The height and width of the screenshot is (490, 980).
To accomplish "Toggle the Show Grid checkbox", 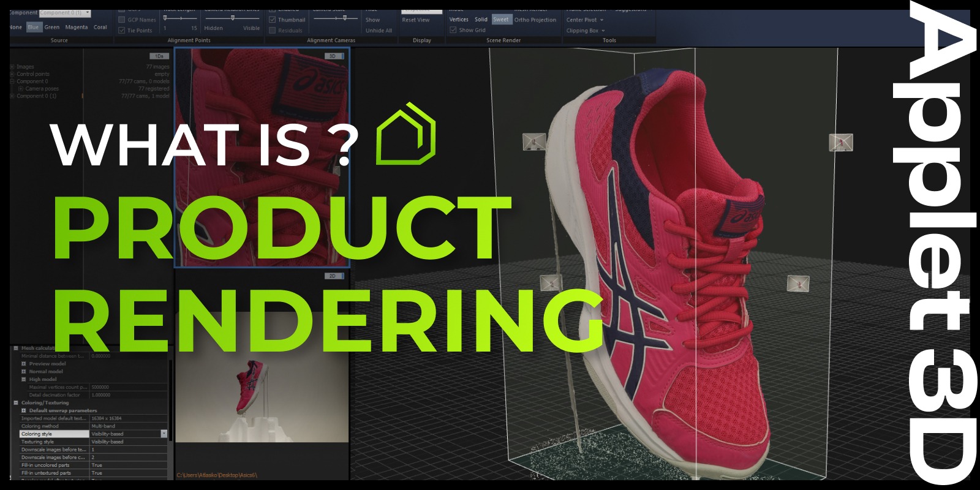I will pos(453,29).
